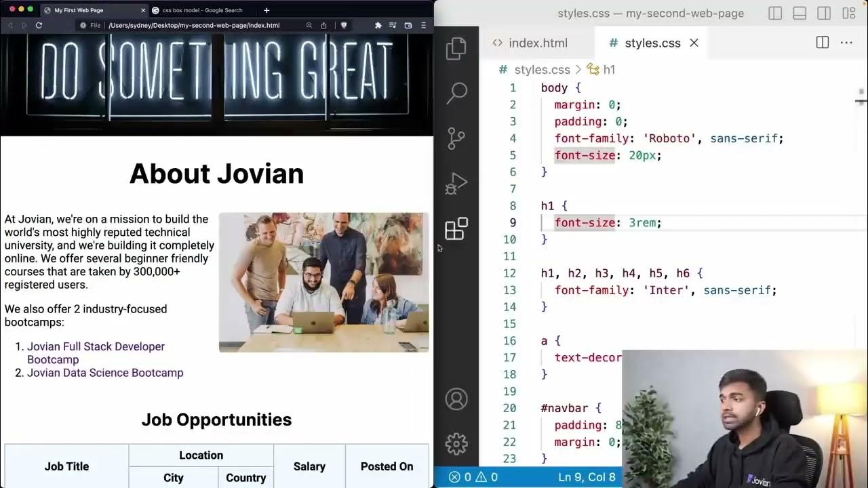Toggle the bottom Panel layout

pyautogui.click(x=800, y=14)
